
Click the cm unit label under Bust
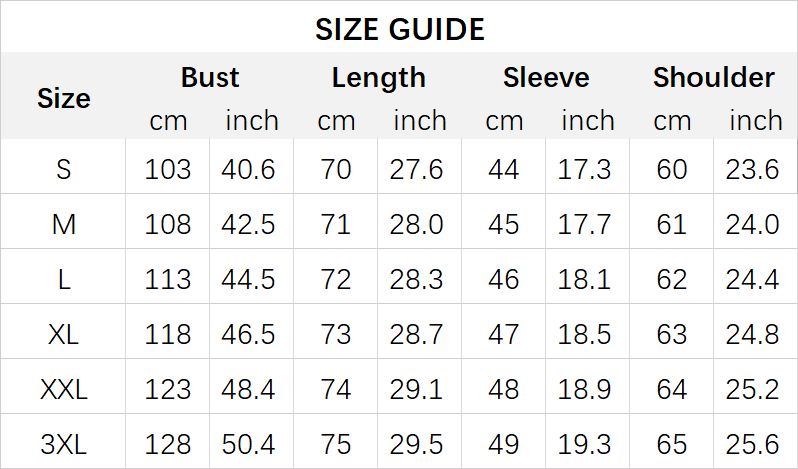click(168, 121)
